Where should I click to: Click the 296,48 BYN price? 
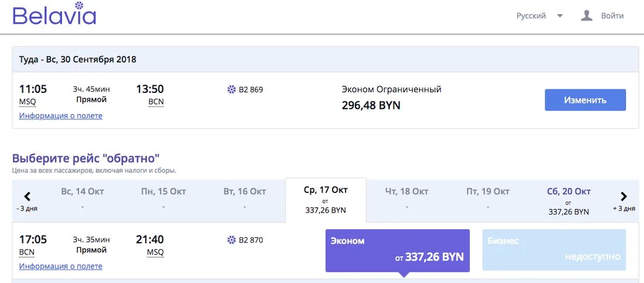coord(371,106)
